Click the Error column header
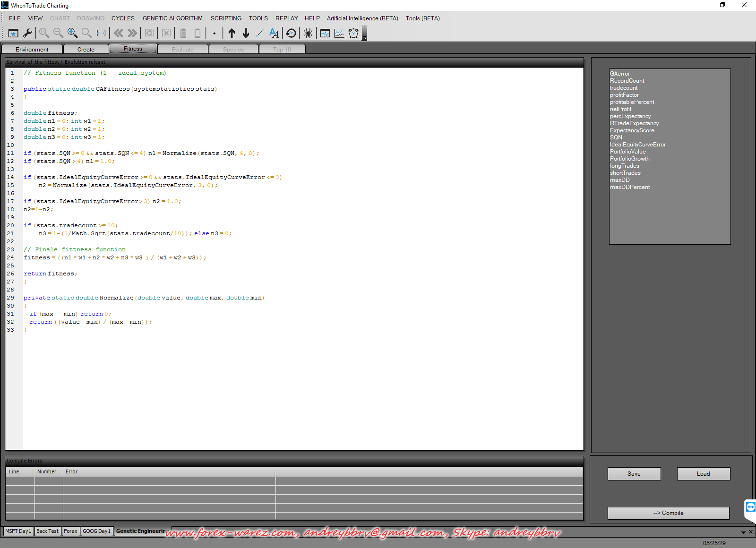 pyautogui.click(x=72, y=471)
